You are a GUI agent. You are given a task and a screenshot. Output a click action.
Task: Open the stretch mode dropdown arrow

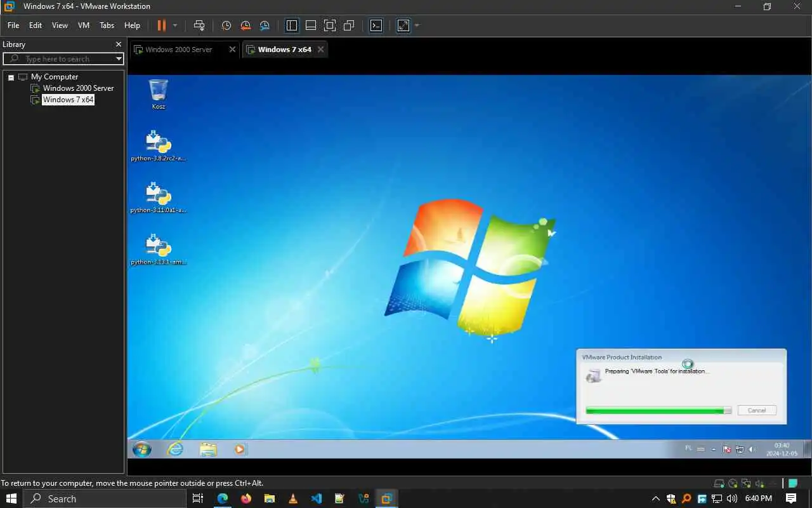(x=417, y=25)
